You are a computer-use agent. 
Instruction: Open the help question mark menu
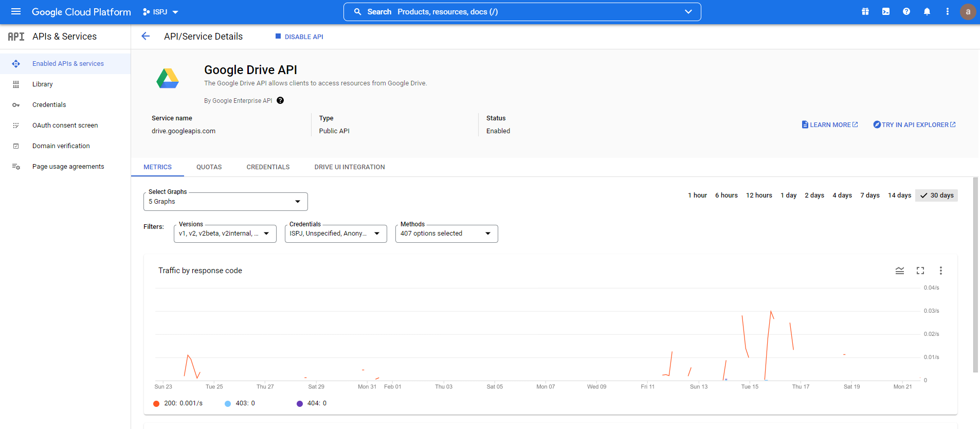(x=906, y=11)
